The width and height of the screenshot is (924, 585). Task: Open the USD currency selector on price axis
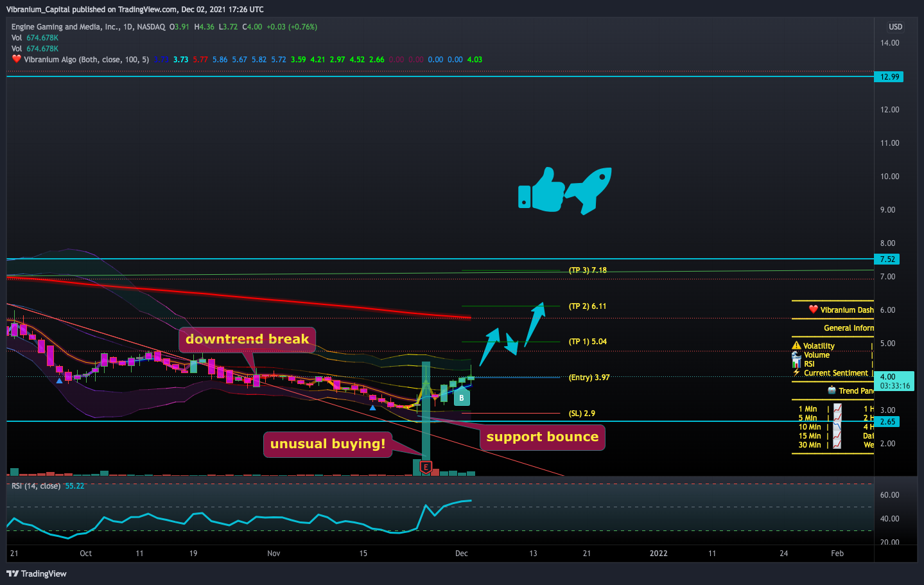895,27
